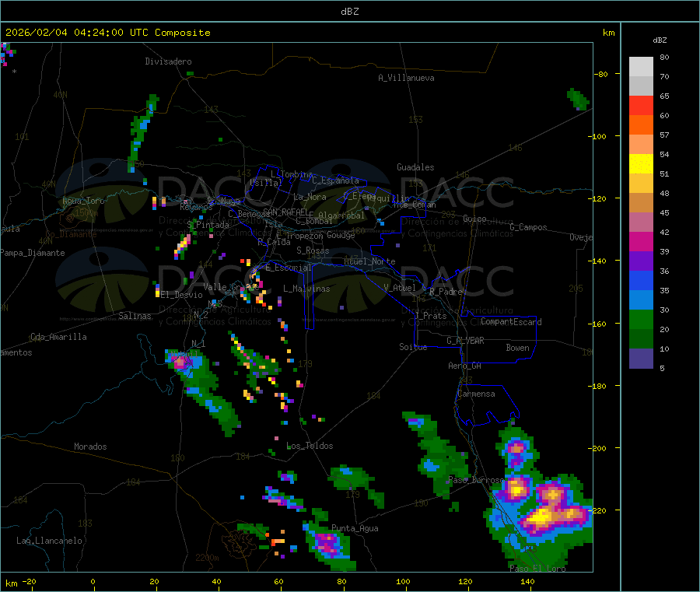Click the S_Rosas map label
The height and width of the screenshot is (592, 700).
tap(313, 250)
